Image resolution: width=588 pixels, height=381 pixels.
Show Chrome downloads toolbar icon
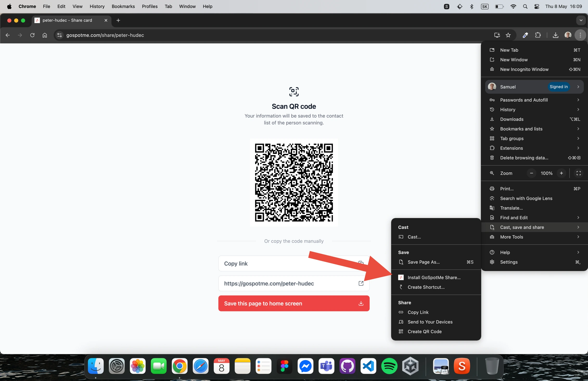pos(555,35)
